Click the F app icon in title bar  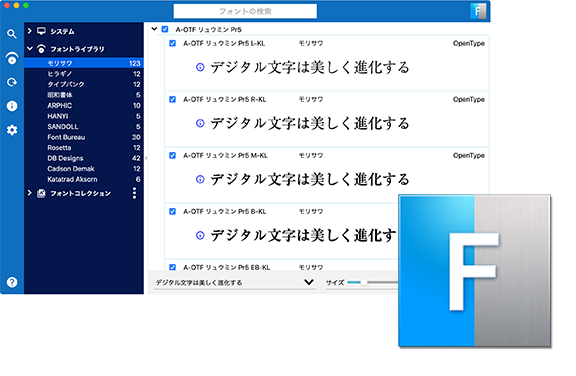tap(478, 11)
